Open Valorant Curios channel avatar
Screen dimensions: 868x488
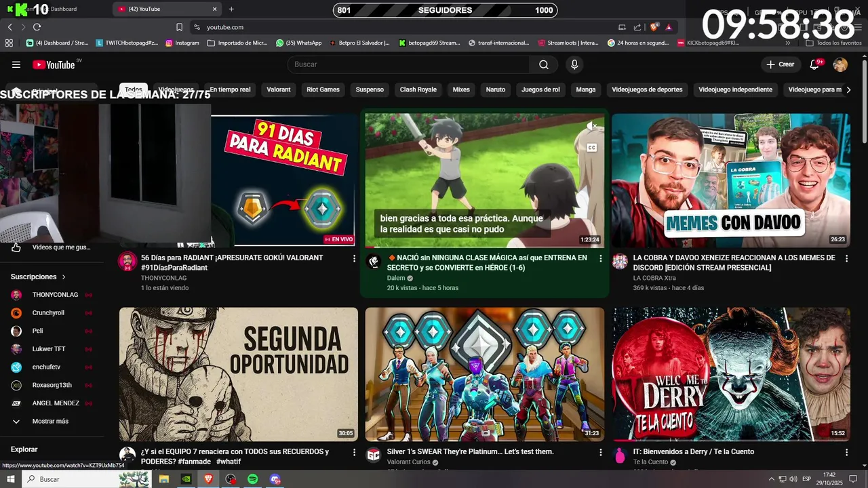click(x=374, y=455)
